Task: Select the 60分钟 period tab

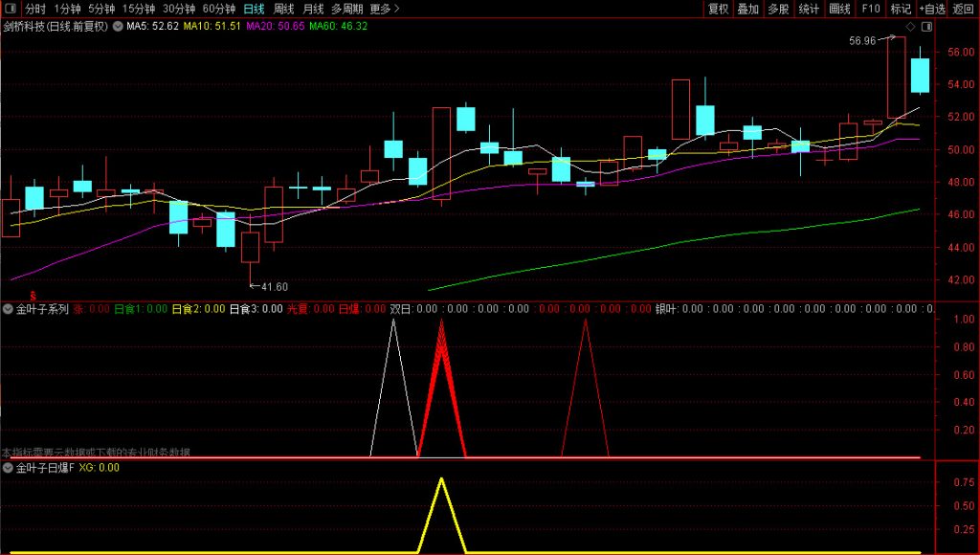Action: 219,9
